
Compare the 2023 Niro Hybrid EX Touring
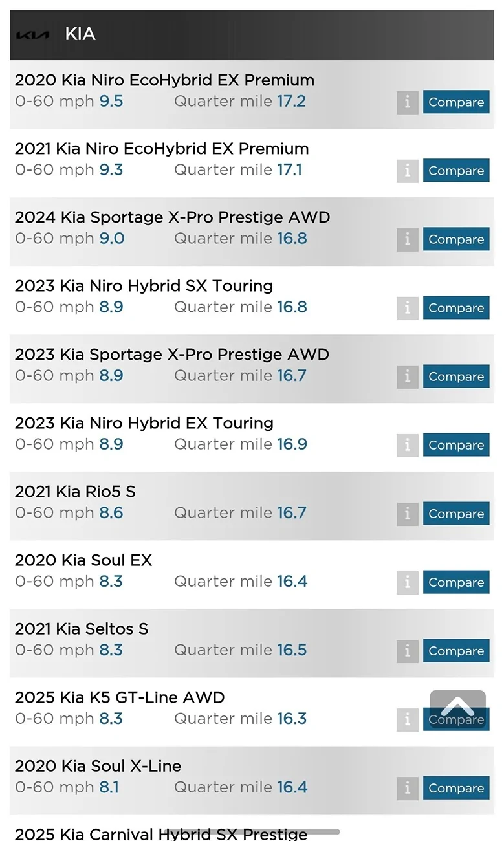(456, 445)
